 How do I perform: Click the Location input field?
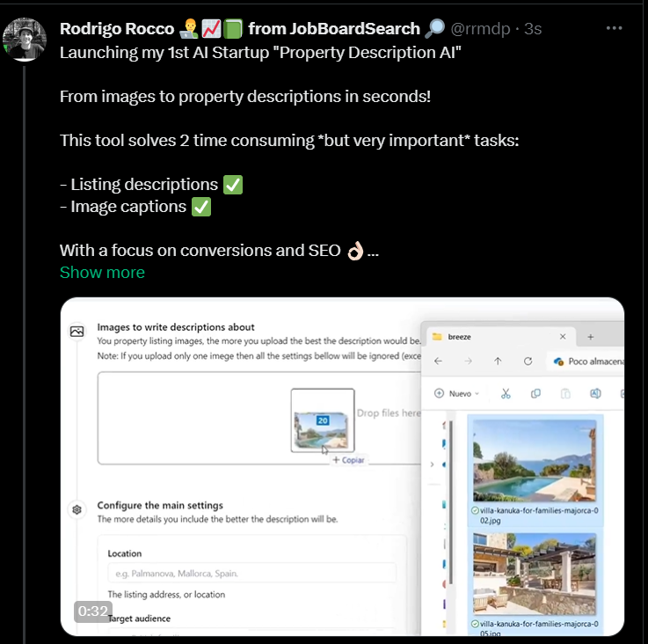[251, 574]
